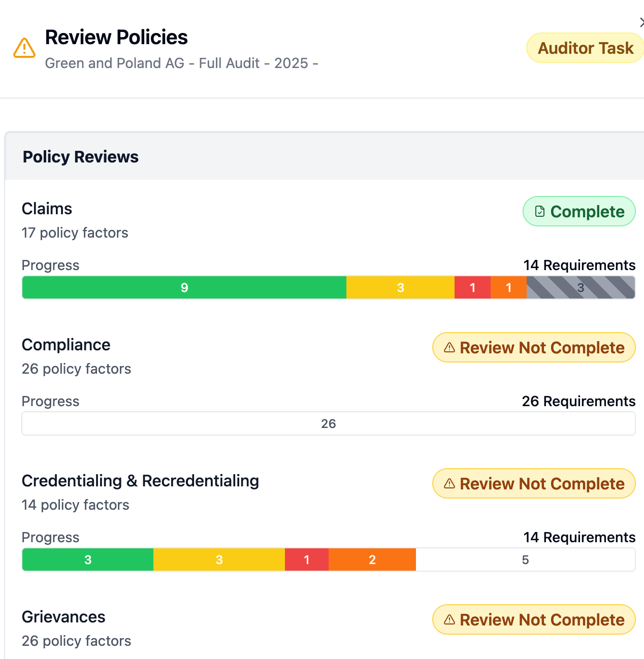Select the document-check icon in the Complete badge
The width and height of the screenshot is (644, 659).
540,211
